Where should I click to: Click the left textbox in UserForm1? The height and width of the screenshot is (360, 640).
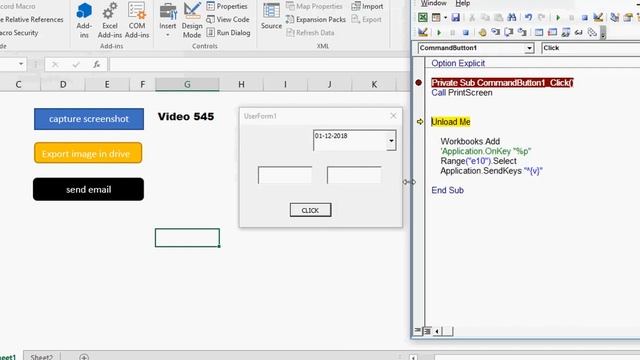pos(285,175)
